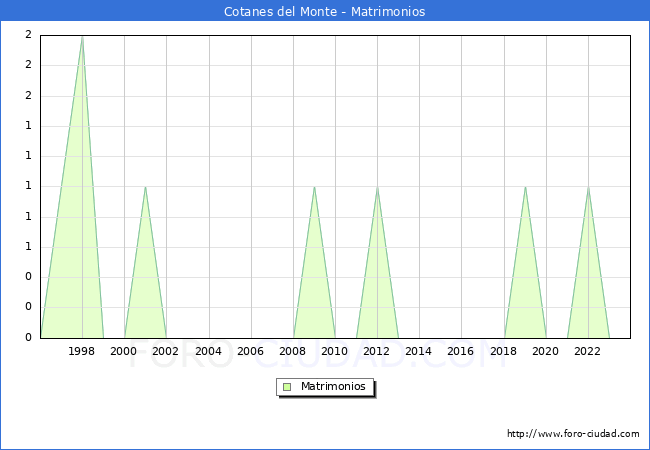The height and width of the screenshot is (450, 650).
Task: Click the 2004 x-axis label
Action: click(209, 351)
